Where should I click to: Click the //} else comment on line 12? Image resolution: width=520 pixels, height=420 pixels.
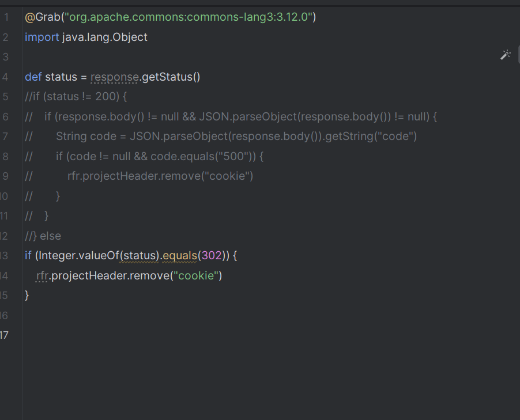(x=42, y=236)
